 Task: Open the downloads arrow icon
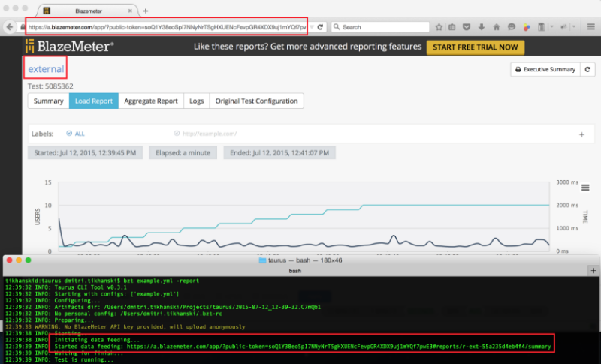[482, 27]
